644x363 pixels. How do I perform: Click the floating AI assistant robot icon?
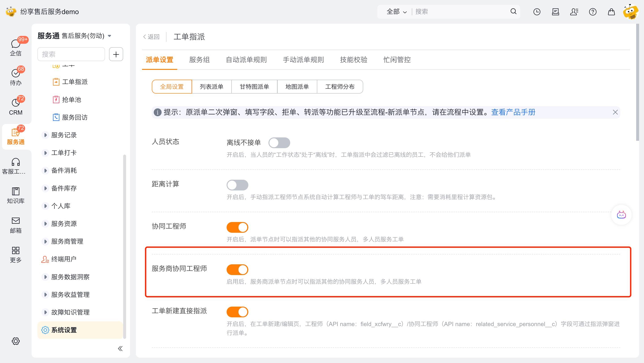(621, 215)
